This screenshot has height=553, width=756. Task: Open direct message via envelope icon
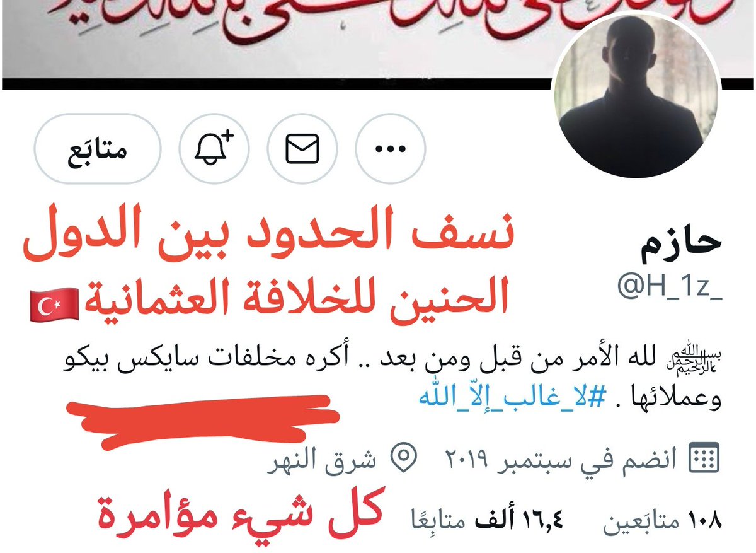(302, 149)
